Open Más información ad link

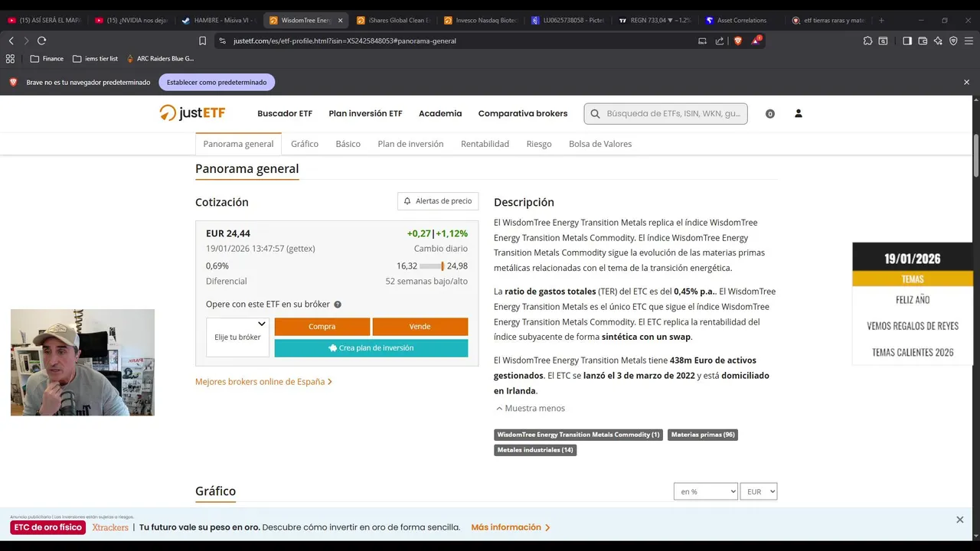(x=511, y=527)
